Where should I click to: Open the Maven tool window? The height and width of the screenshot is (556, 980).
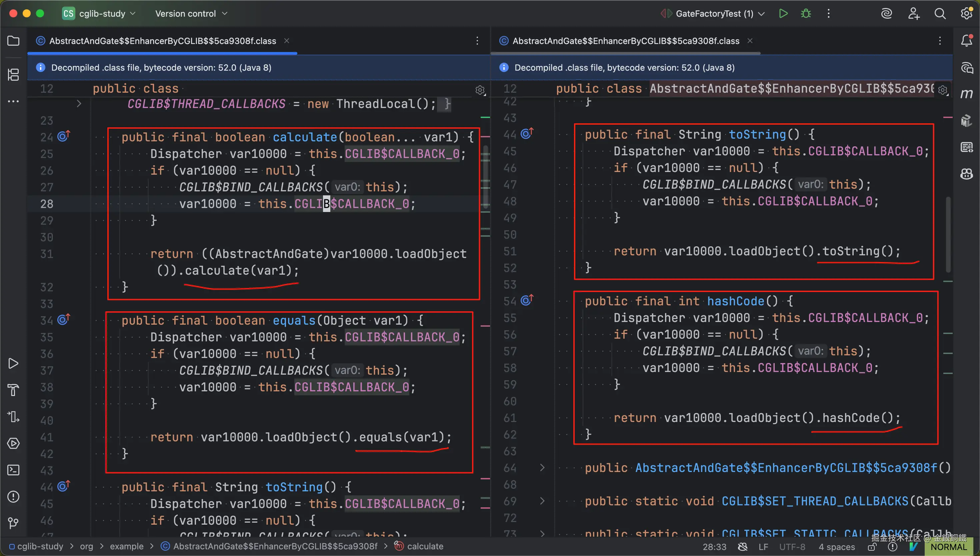click(966, 94)
